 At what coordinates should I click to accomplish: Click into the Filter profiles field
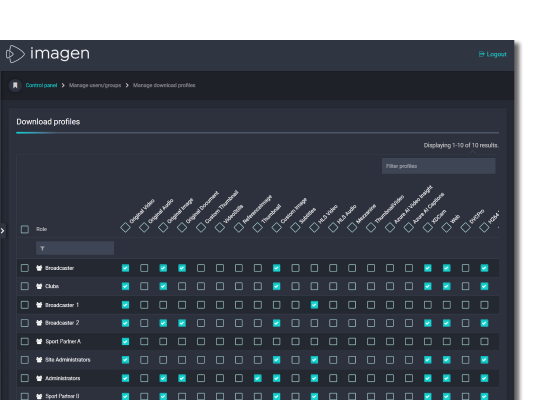point(438,166)
